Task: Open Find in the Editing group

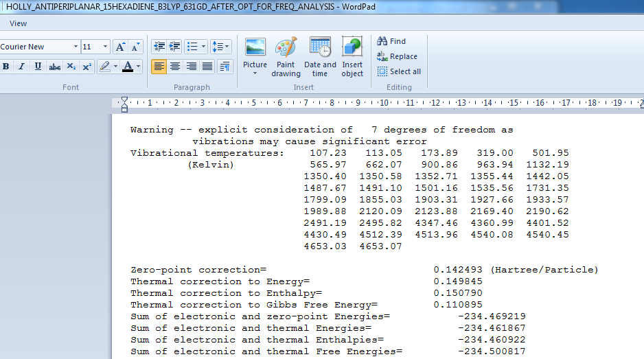Action: [x=391, y=41]
